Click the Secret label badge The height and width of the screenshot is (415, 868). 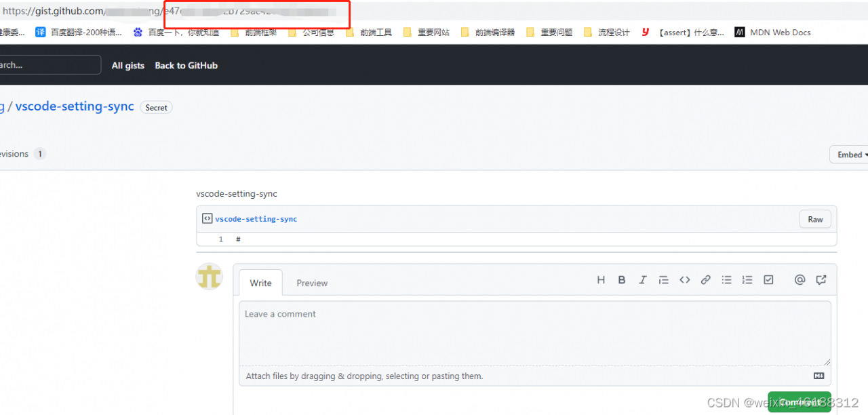[x=156, y=107]
